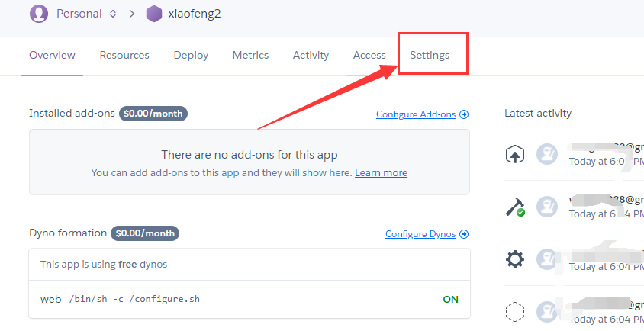Click the deploy upload arrow activity icon

[x=514, y=155]
